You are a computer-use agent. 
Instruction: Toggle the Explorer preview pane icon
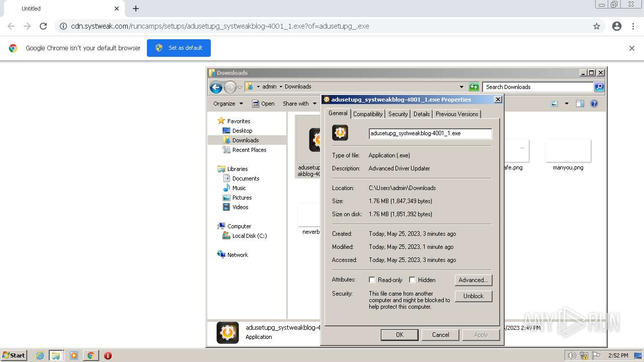pyautogui.click(x=580, y=104)
